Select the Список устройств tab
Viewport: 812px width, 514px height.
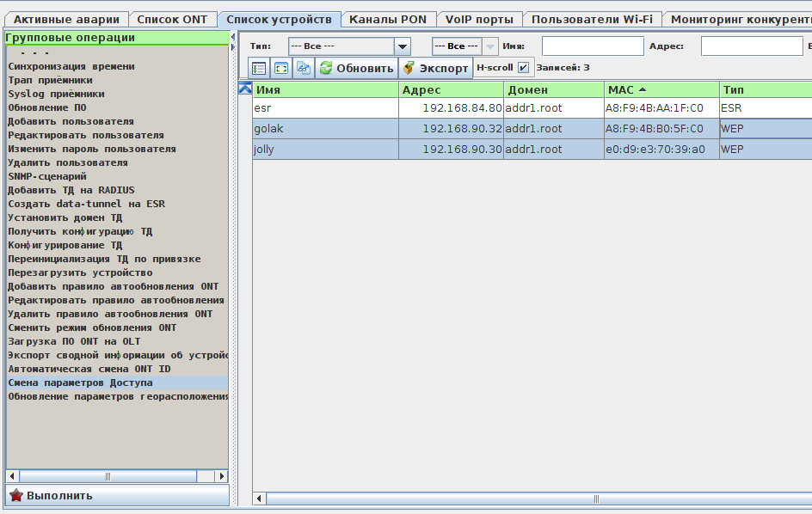tap(279, 20)
